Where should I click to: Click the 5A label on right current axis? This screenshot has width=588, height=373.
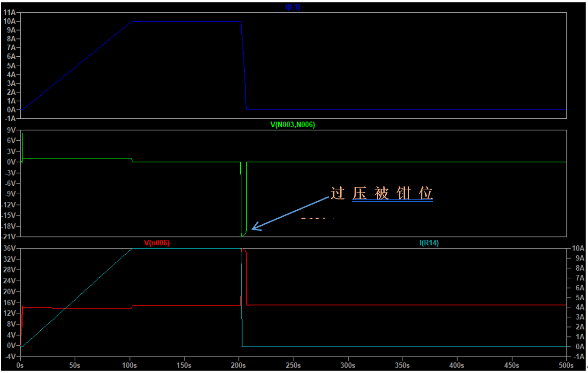(x=580, y=297)
